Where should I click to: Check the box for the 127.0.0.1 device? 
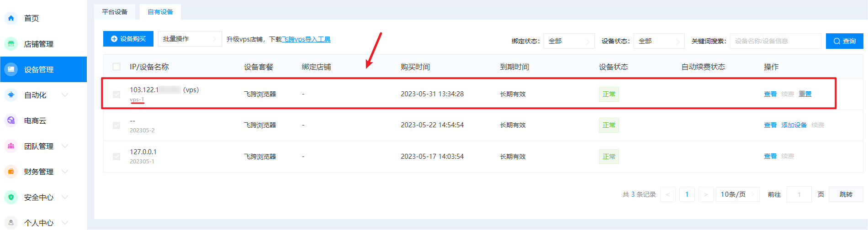(x=116, y=157)
